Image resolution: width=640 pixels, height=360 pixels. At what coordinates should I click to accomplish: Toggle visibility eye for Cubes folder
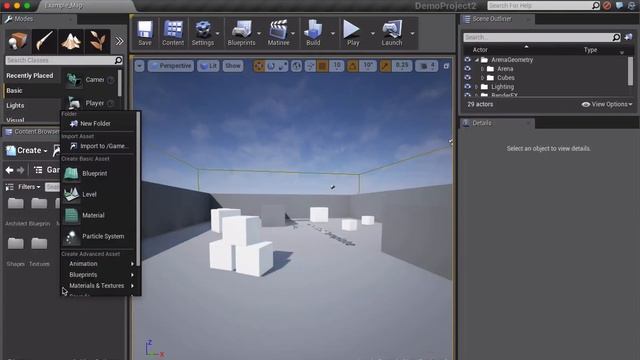467,78
